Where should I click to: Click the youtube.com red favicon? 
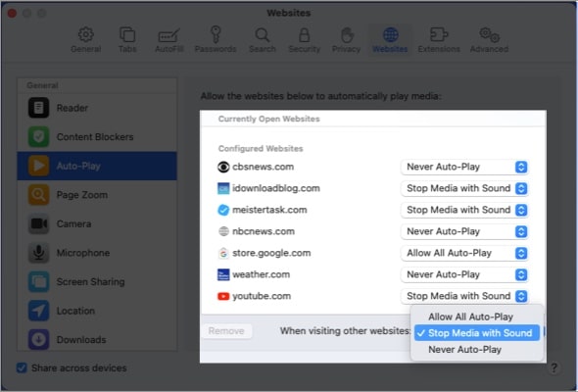point(223,296)
